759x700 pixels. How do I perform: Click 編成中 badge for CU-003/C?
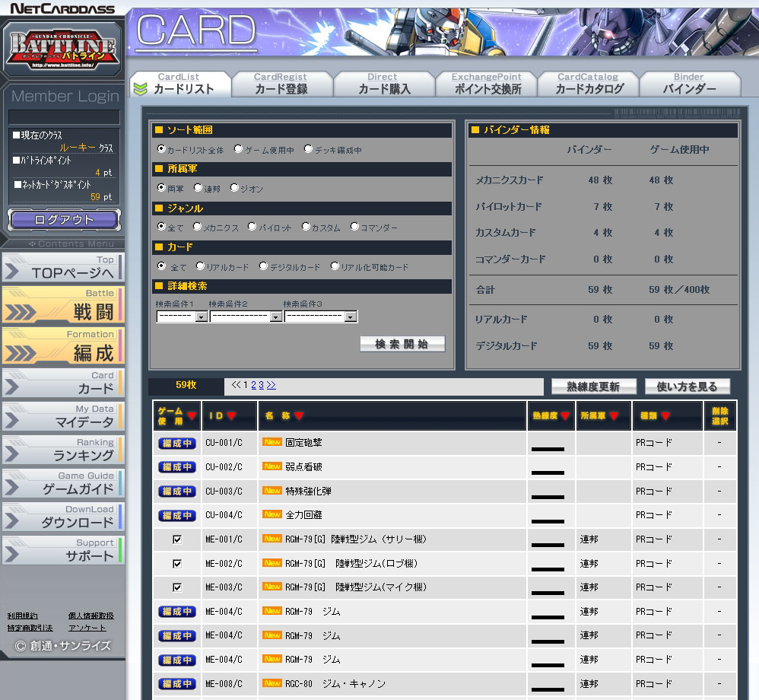click(177, 492)
